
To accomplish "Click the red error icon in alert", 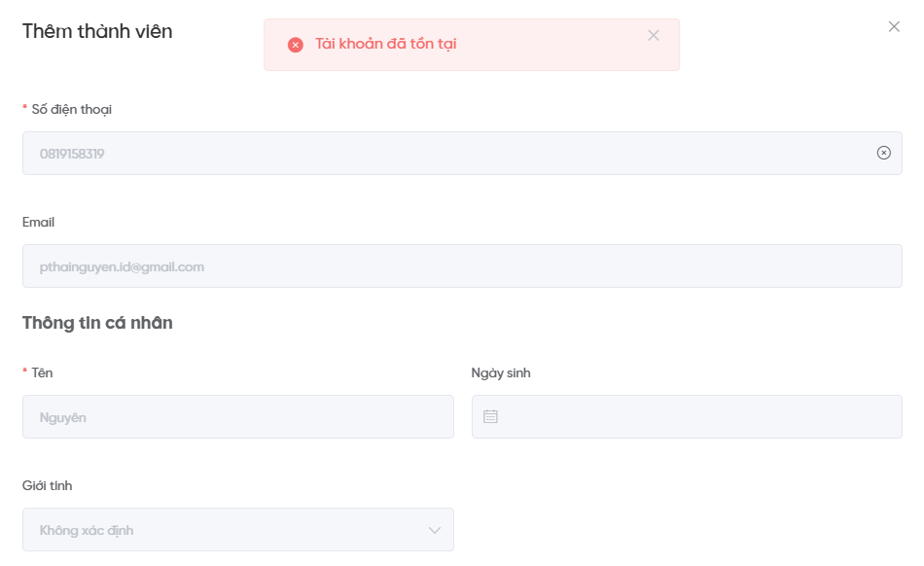I will point(296,45).
